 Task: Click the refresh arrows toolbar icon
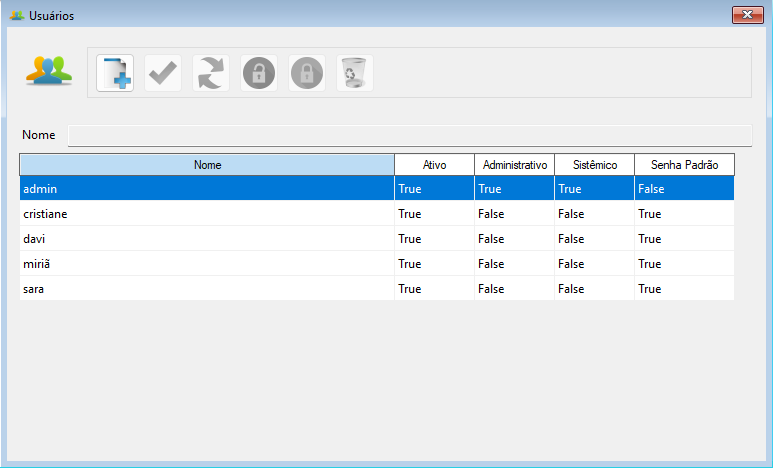[211, 73]
